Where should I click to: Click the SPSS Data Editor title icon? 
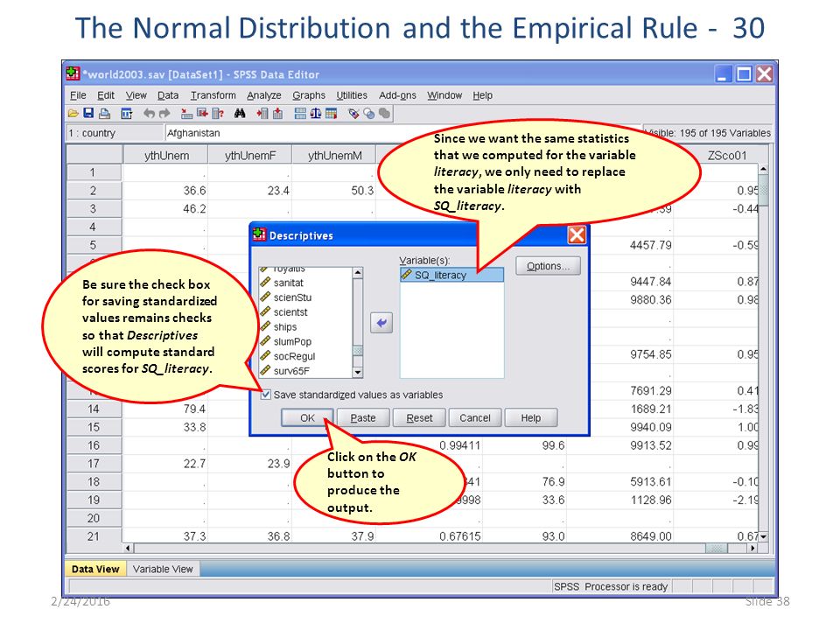73,73
